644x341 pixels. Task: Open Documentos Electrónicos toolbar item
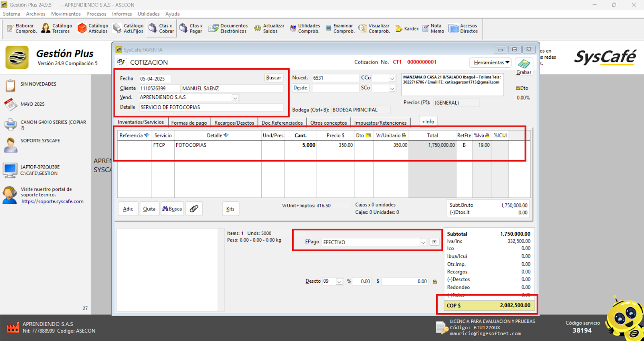[228, 28]
